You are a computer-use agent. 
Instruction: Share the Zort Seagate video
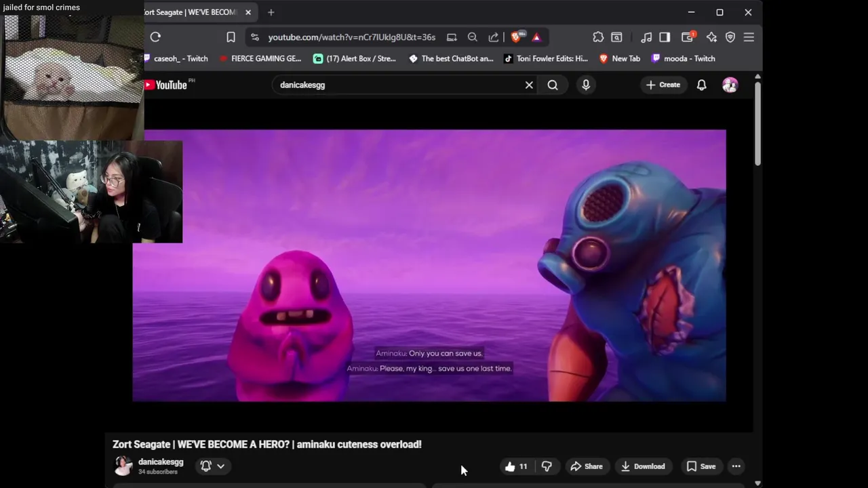(587, 466)
